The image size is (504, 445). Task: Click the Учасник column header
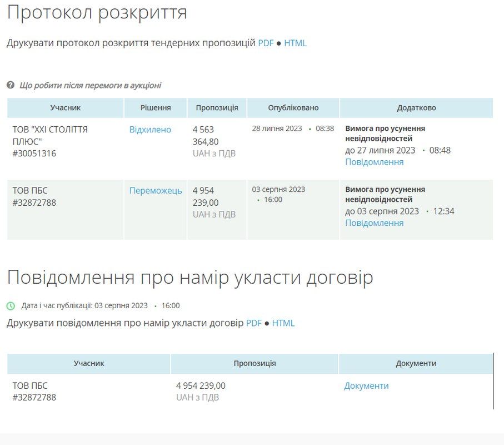(x=65, y=108)
